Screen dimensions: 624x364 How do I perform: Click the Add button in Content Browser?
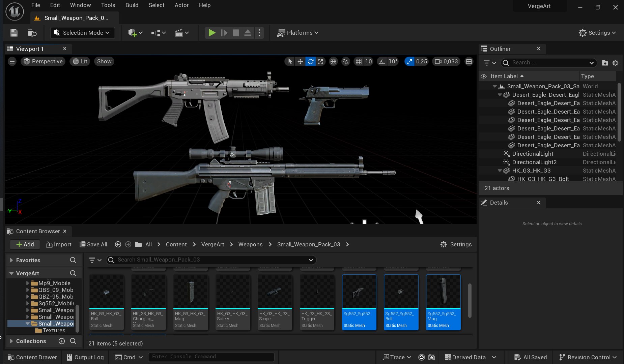(x=25, y=244)
